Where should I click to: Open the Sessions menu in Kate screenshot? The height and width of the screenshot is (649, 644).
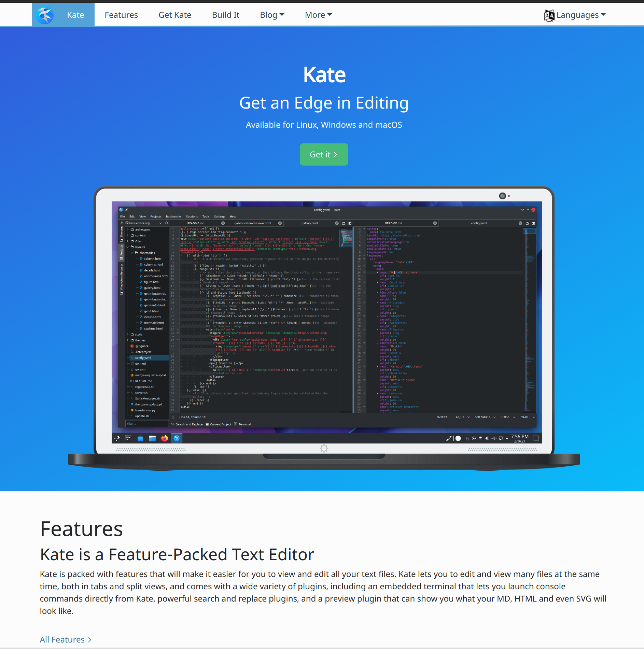tap(192, 216)
